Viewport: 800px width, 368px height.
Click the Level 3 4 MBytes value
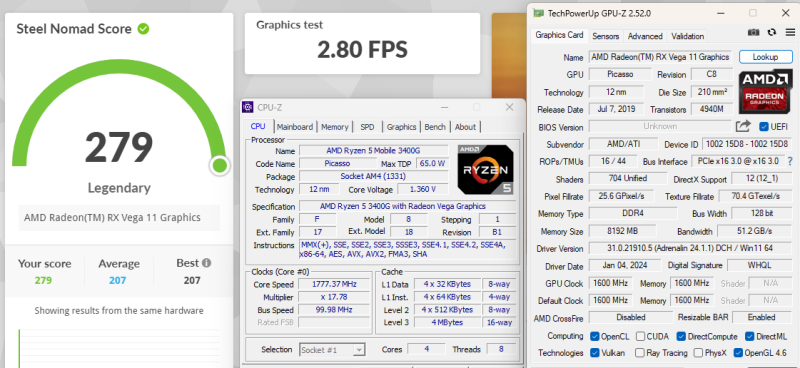(446, 323)
